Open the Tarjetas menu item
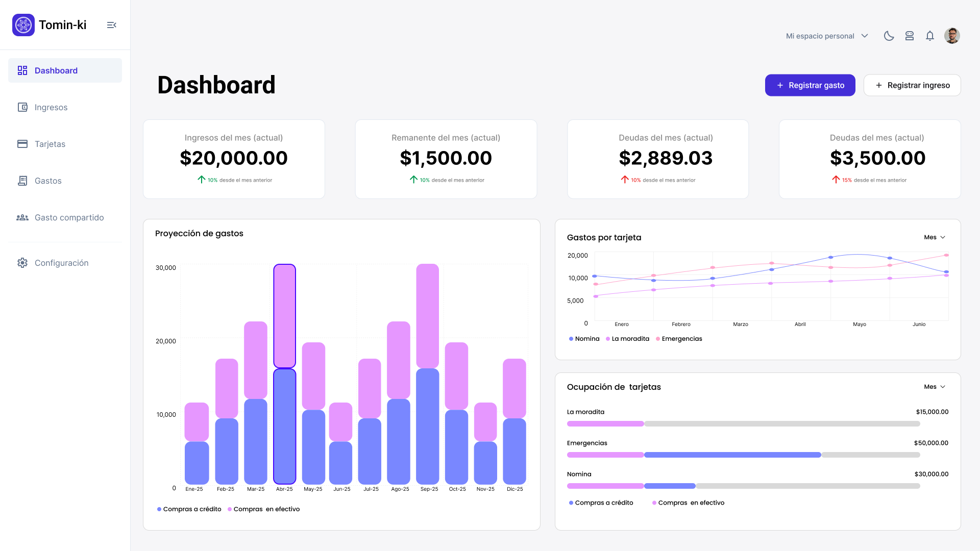 pyautogui.click(x=65, y=144)
